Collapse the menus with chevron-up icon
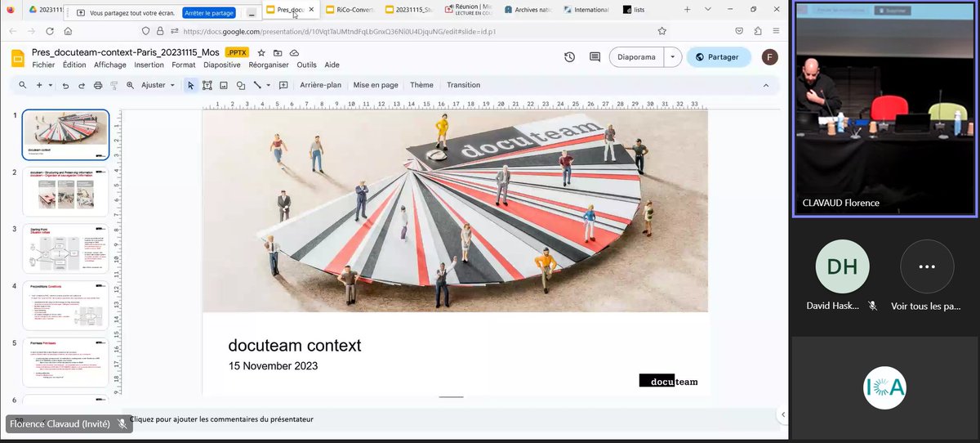This screenshot has height=443, width=980. pos(765,85)
